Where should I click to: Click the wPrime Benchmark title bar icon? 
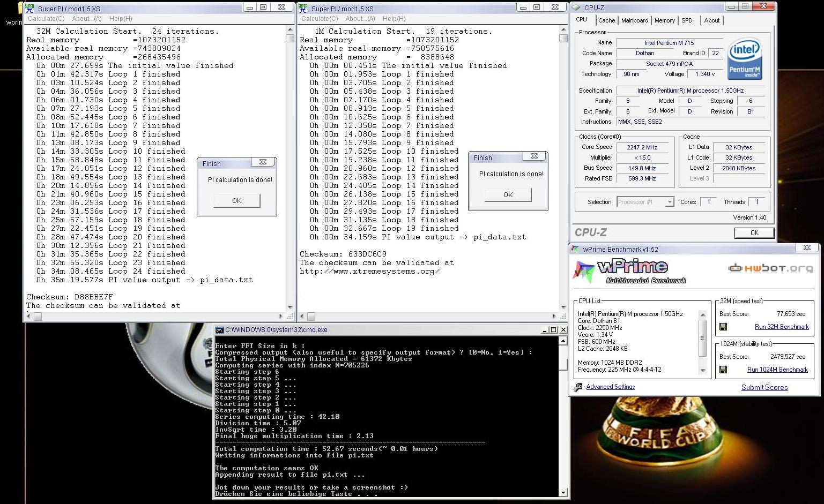coord(575,249)
